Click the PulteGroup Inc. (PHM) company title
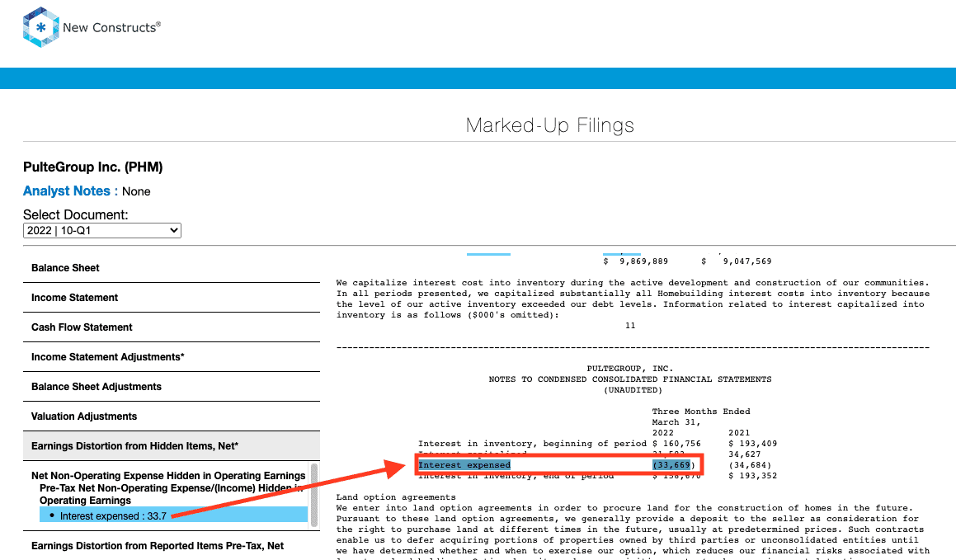 92,167
